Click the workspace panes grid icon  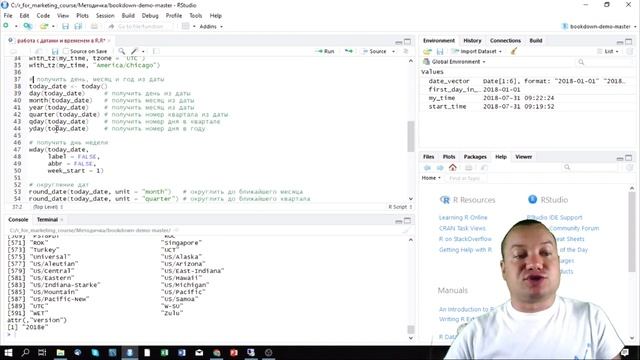coord(186,26)
